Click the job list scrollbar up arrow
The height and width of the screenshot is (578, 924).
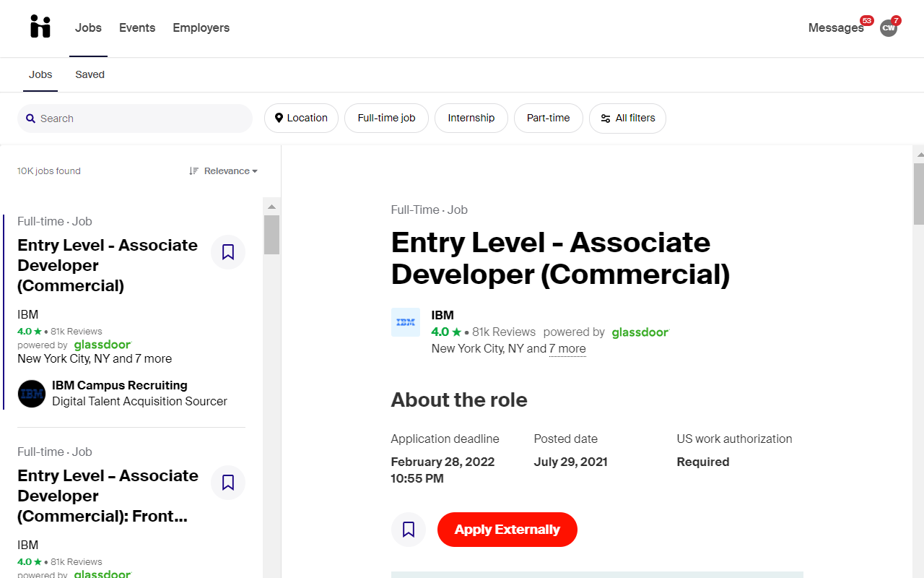[x=271, y=206]
